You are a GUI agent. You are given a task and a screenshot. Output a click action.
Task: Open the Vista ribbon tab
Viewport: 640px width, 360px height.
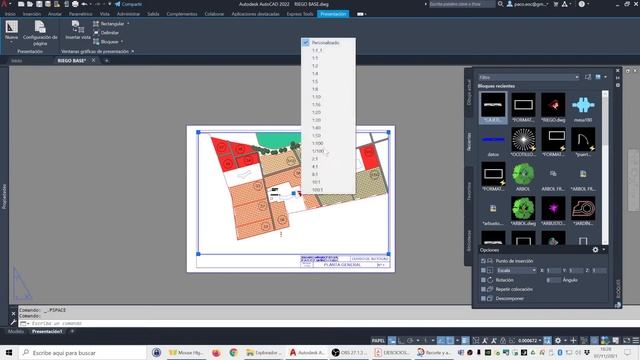(104, 14)
